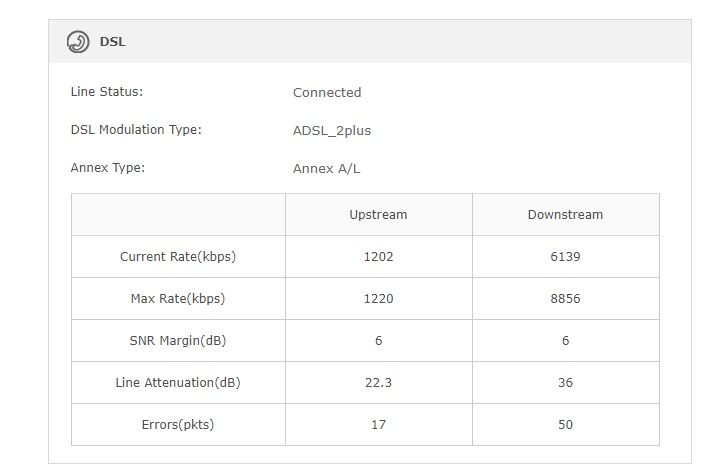This screenshot has width=708, height=476.
Task: Click the DSL phone icon in header
Action: click(x=78, y=42)
